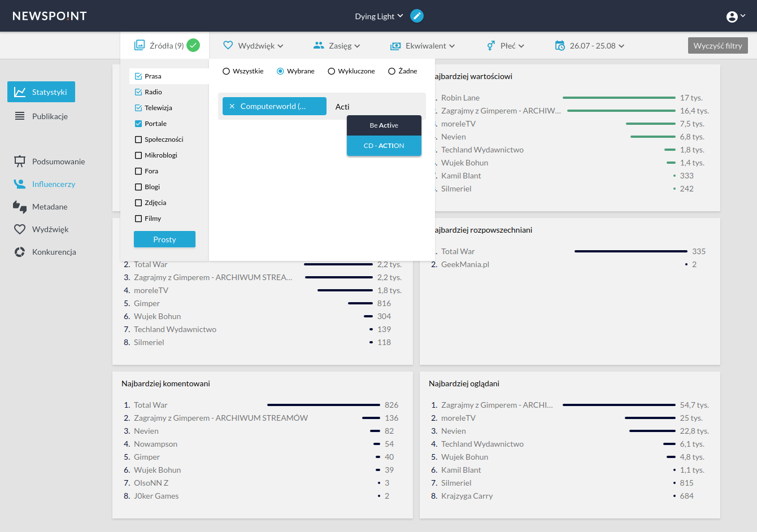Tick the Blogi source checkbox
This screenshot has height=532, width=757.
[138, 187]
